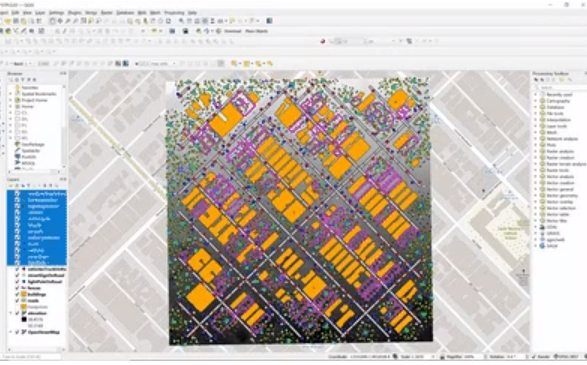This screenshot has width=587, height=365.
Task: Toggle the Render checkbox in status bar
Action: pos(534,357)
